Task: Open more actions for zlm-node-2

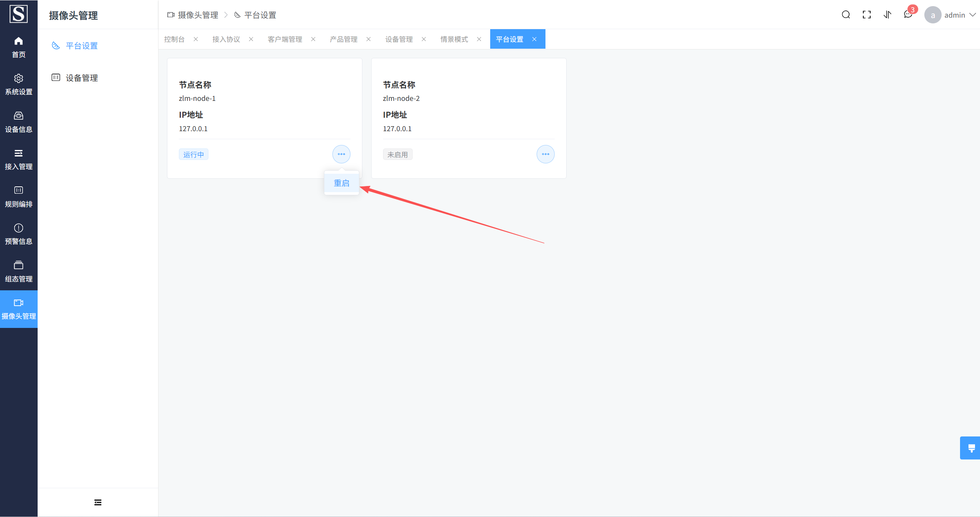Action: [545, 154]
